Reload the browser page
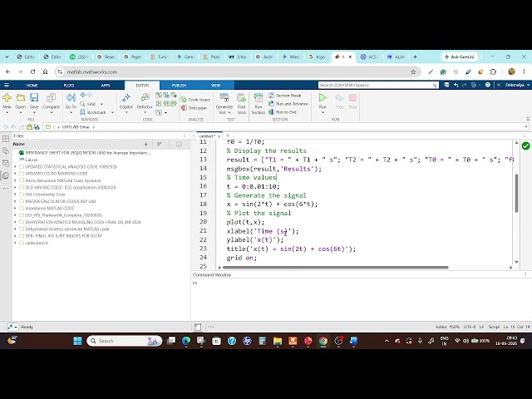 (32, 72)
